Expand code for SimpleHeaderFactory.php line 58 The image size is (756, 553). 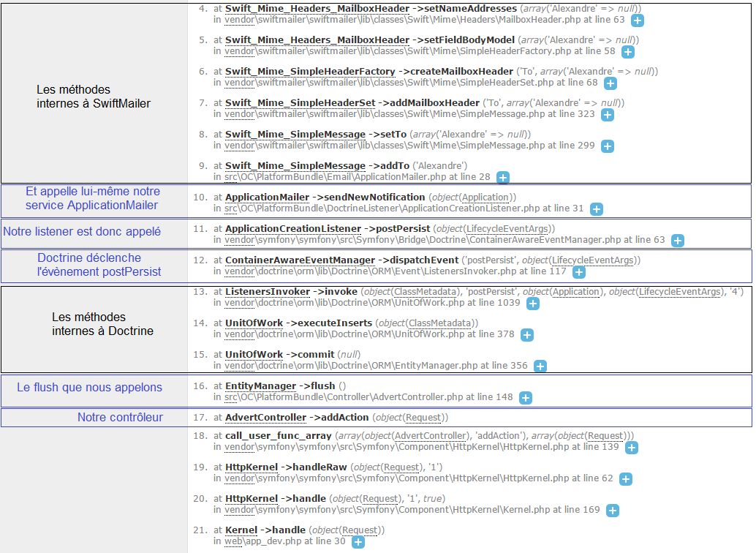click(628, 52)
